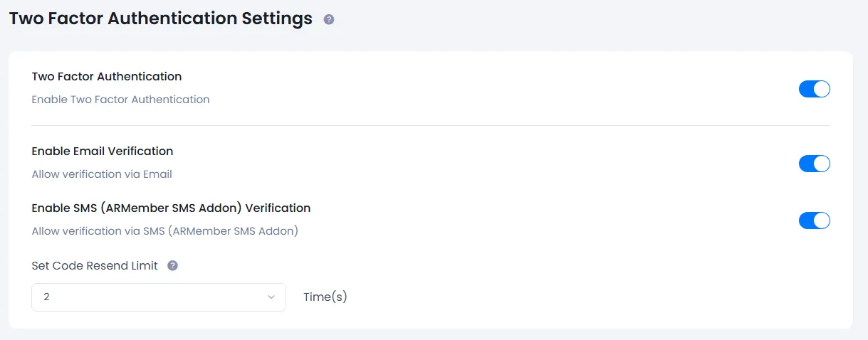Click Allow verification via Email text
This screenshot has width=868, height=340.
[x=102, y=174]
